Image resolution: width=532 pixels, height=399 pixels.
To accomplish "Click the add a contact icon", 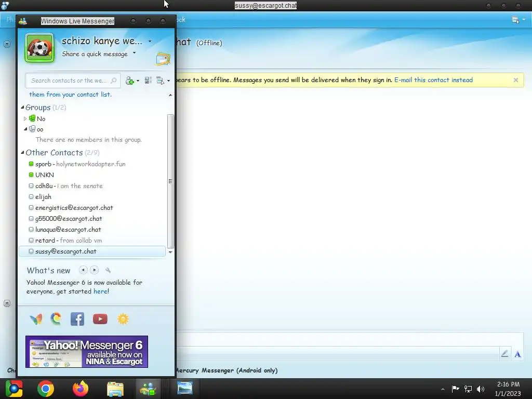I will 129,81.
